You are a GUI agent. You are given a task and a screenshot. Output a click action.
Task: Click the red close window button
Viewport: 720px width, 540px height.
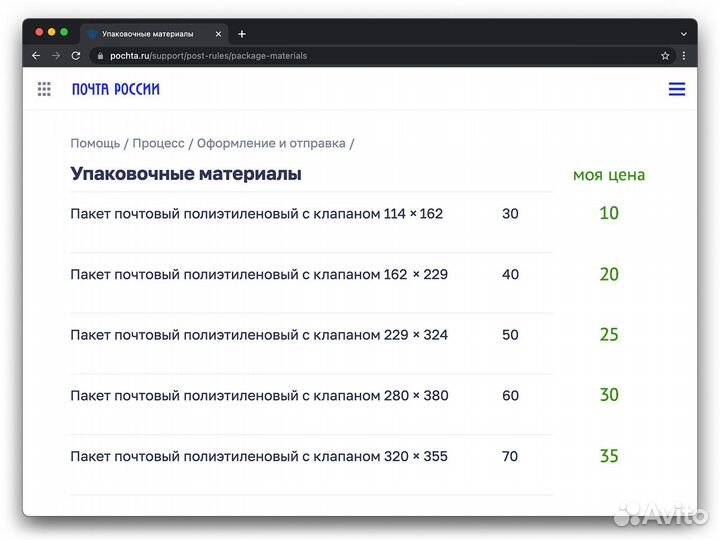tap(39, 32)
